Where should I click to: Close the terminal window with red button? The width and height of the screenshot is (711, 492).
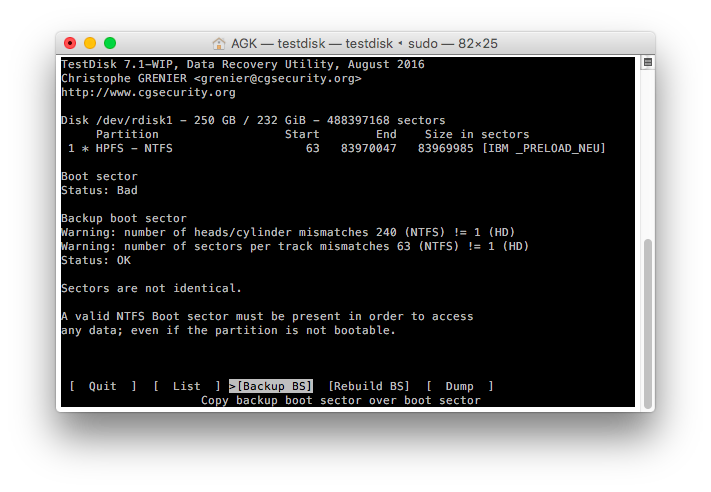tap(70, 43)
